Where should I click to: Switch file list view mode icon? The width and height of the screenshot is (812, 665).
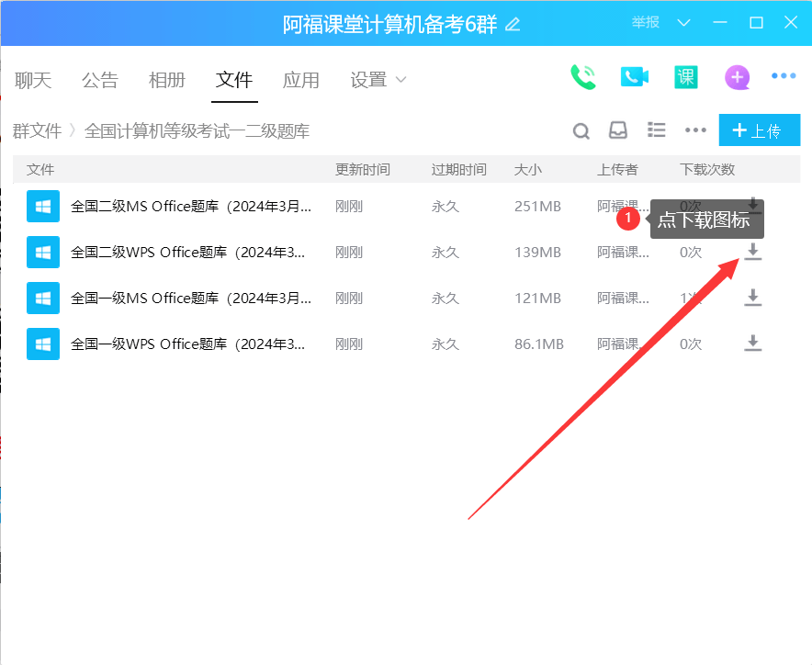(657, 130)
